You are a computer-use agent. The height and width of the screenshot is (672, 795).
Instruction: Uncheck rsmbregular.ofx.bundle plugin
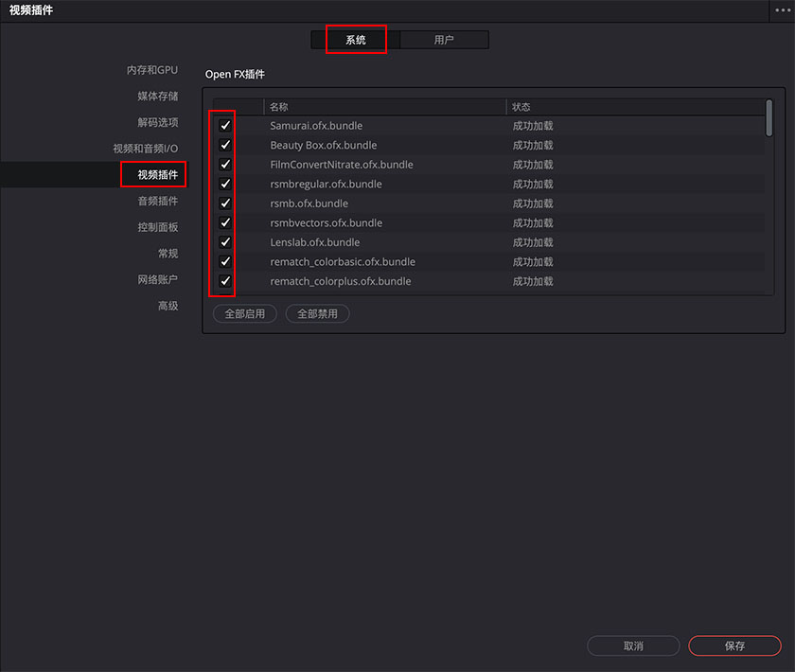pos(225,184)
